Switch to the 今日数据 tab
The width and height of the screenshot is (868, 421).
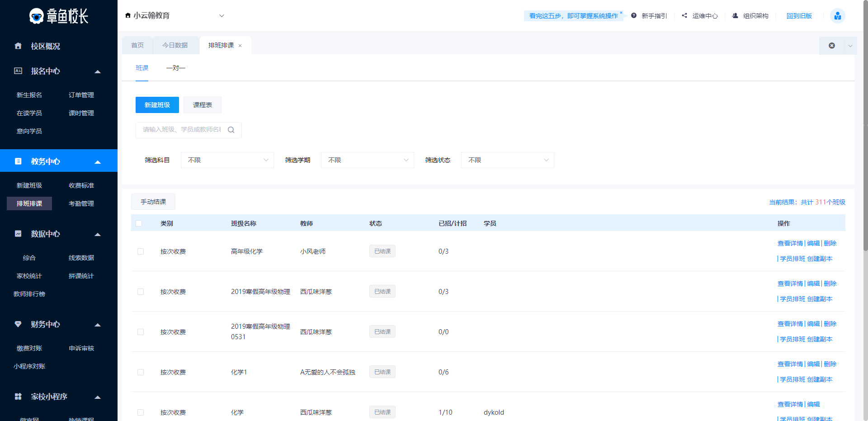tap(175, 45)
